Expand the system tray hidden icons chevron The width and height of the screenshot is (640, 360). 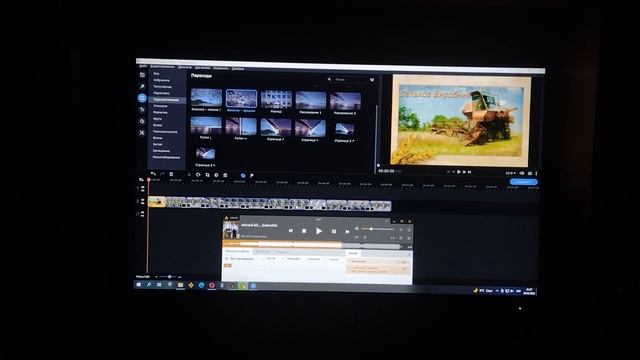tap(497, 291)
